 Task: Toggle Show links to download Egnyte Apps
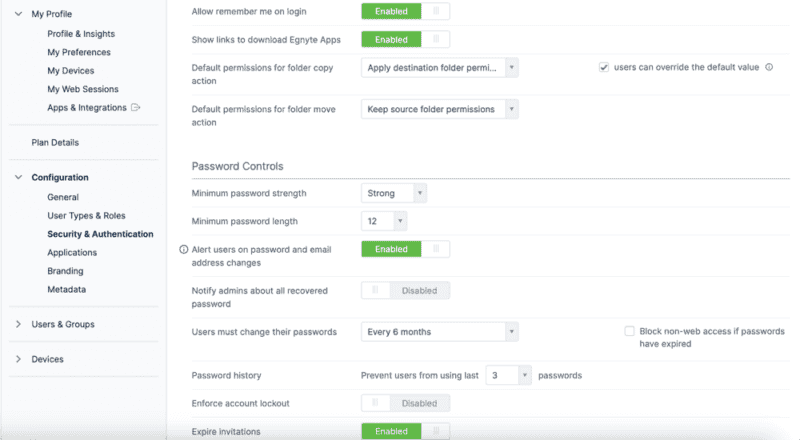point(405,40)
